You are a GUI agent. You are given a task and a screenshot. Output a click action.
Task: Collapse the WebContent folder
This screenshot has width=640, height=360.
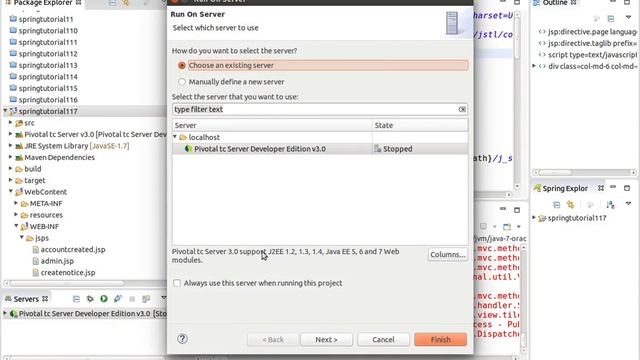pyautogui.click(x=11, y=191)
